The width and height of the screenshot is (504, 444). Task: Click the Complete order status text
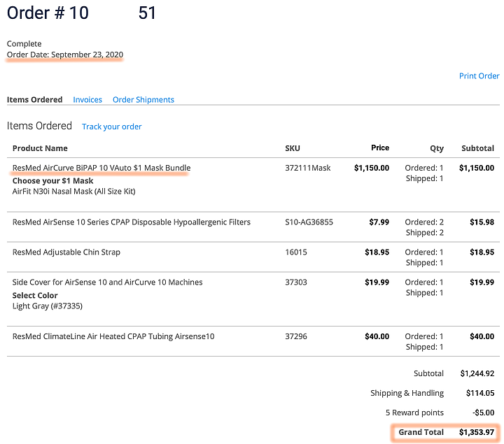(x=24, y=43)
